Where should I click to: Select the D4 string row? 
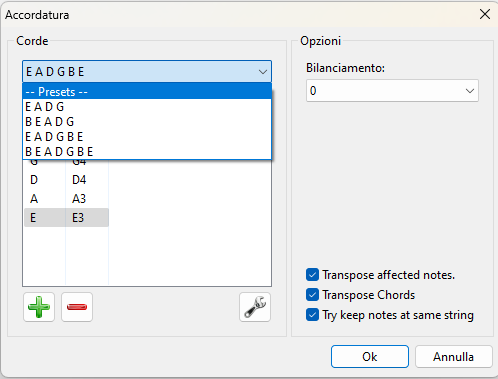[66, 180]
